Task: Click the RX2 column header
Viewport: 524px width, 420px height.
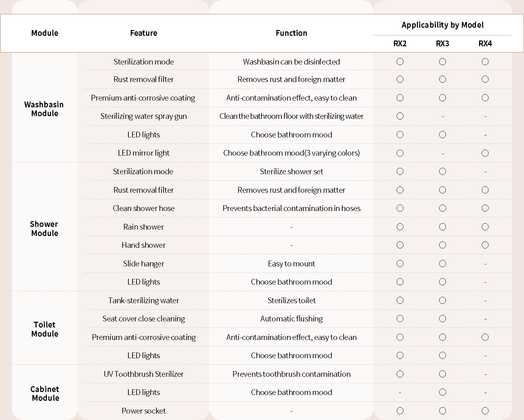Action: pyautogui.click(x=400, y=44)
